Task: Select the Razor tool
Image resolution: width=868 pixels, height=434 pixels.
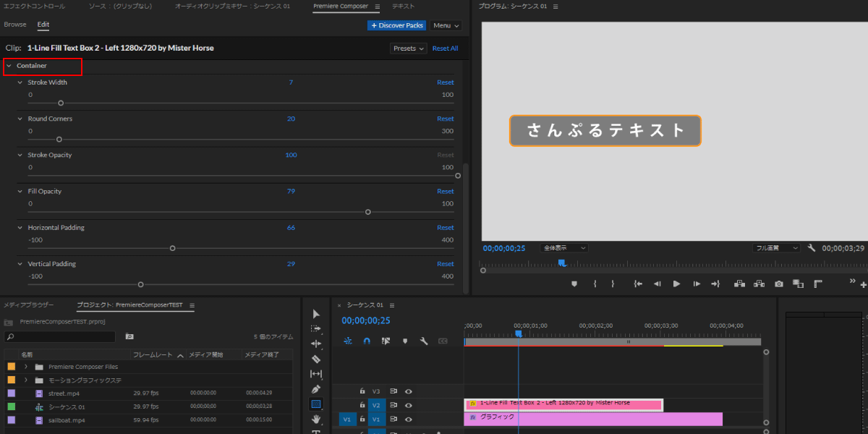Action: click(x=316, y=359)
